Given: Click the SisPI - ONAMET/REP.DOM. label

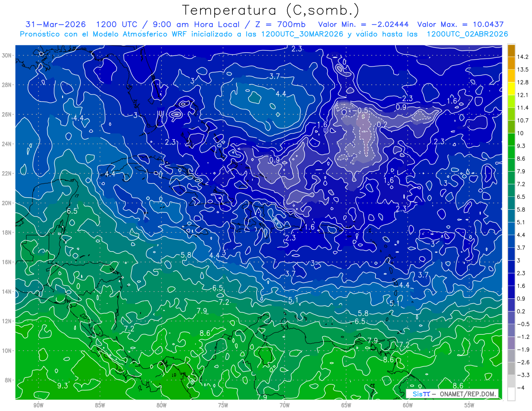Looking at the screenshot, I should tap(455, 394).
